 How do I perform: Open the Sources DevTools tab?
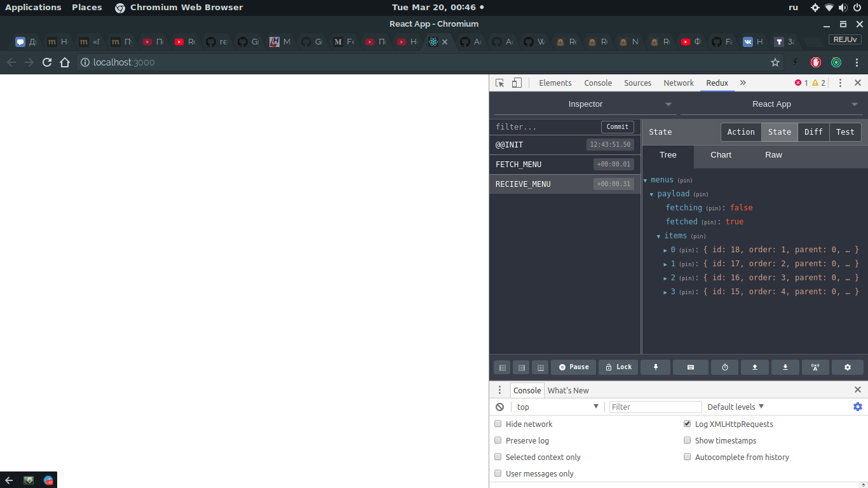[x=637, y=83]
